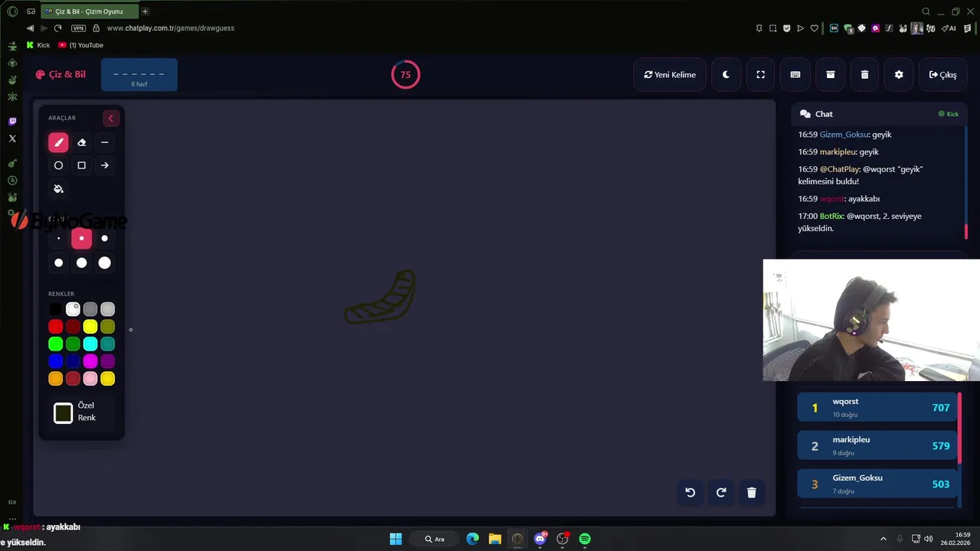Select the circle shape tool
Image resolution: width=980 pixels, height=551 pixels.
(x=58, y=165)
